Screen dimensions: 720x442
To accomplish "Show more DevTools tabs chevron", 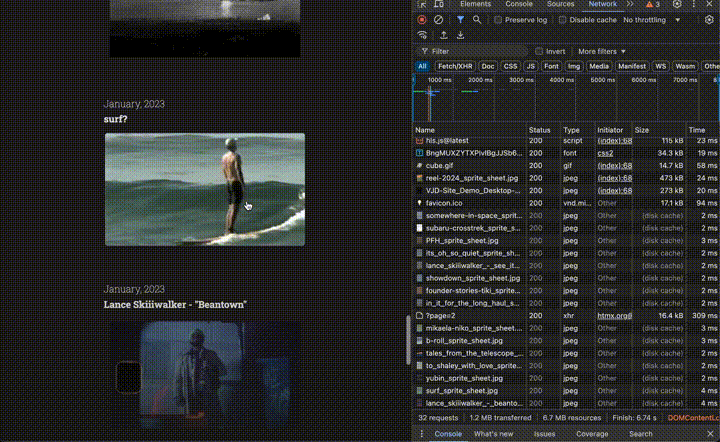I will click(x=631, y=5).
